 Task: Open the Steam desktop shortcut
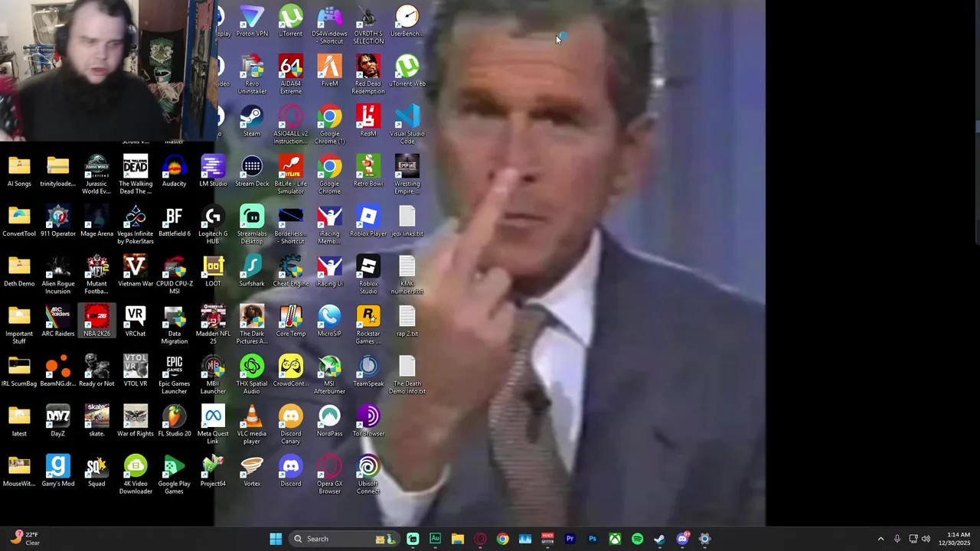pos(252,121)
